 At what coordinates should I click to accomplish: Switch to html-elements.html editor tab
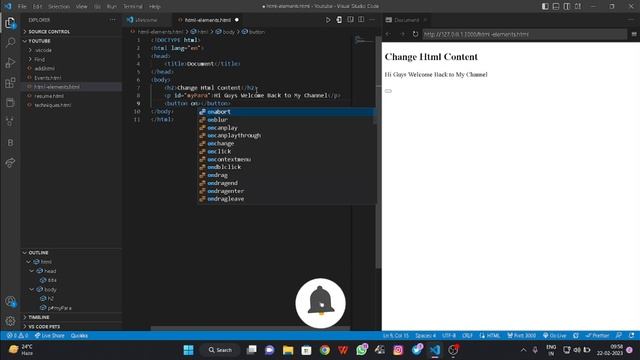click(x=207, y=20)
